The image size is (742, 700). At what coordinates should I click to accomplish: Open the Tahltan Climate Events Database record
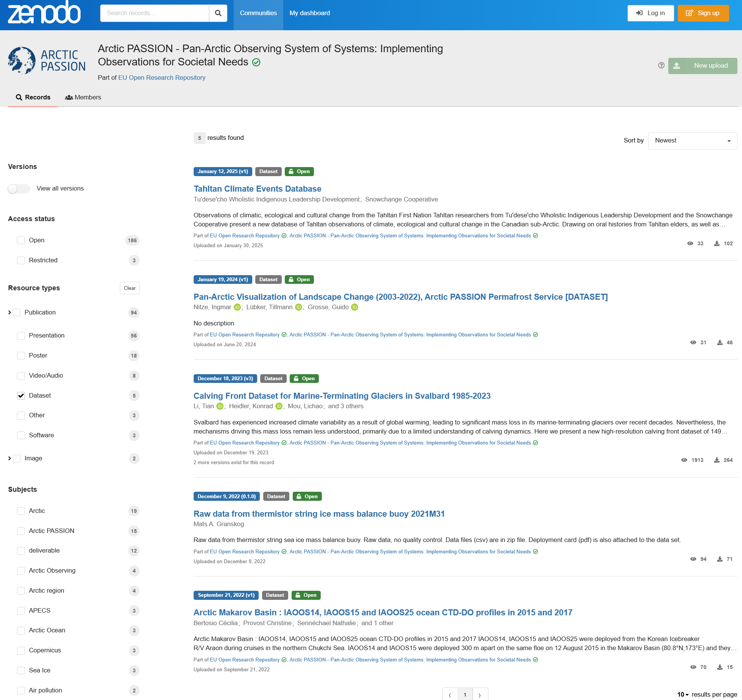[257, 189]
